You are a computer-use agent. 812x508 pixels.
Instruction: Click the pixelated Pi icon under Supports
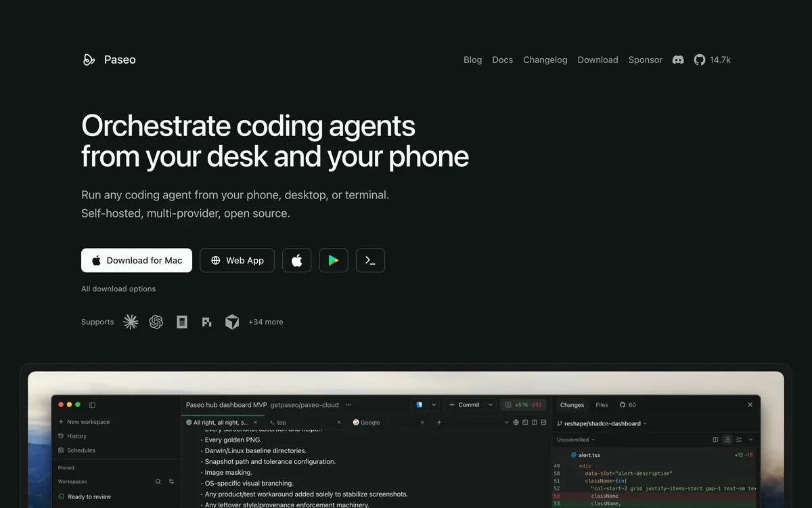tap(207, 322)
